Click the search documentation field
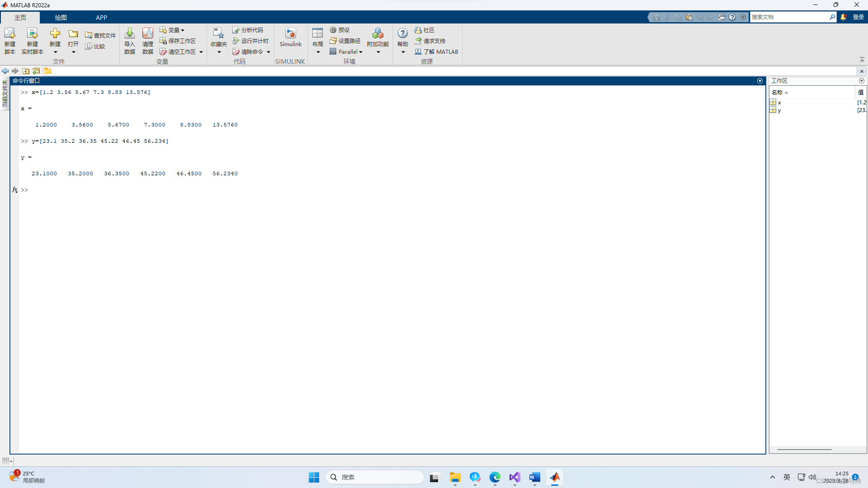Screen dimensions: 868x488 click(x=789, y=17)
